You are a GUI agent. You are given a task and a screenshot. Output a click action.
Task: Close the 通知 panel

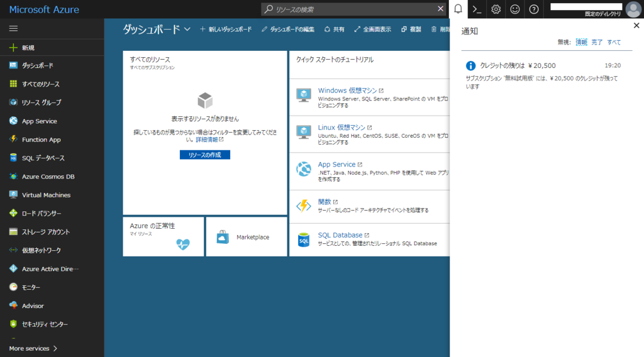coord(636,25)
